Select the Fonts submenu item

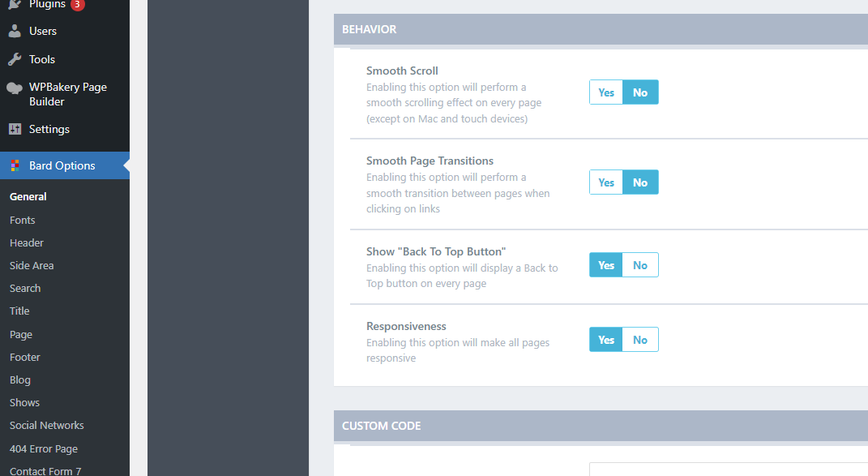pyautogui.click(x=23, y=220)
